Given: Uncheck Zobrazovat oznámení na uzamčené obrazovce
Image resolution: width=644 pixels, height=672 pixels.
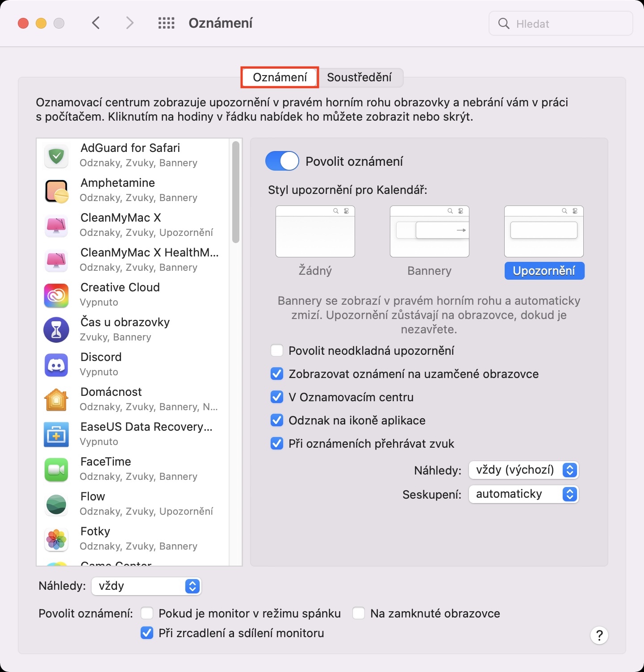Looking at the screenshot, I should point(277,374).
